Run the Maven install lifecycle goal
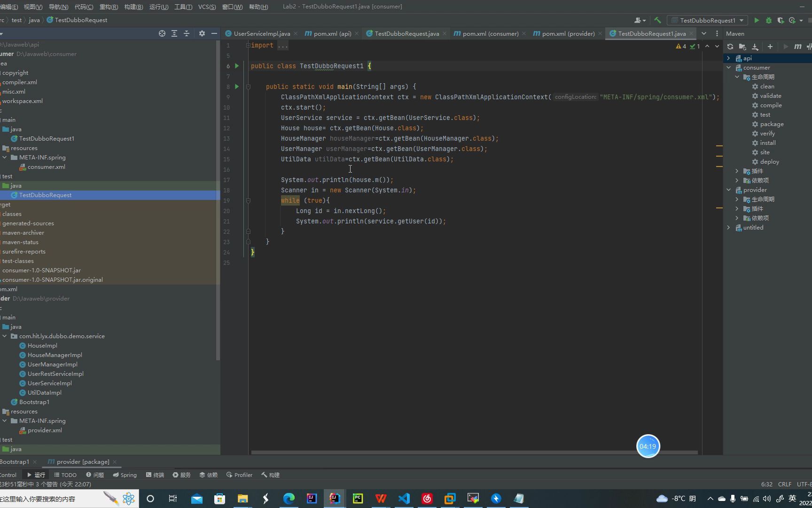The image size is (812, 508). (x=767, y=143)
